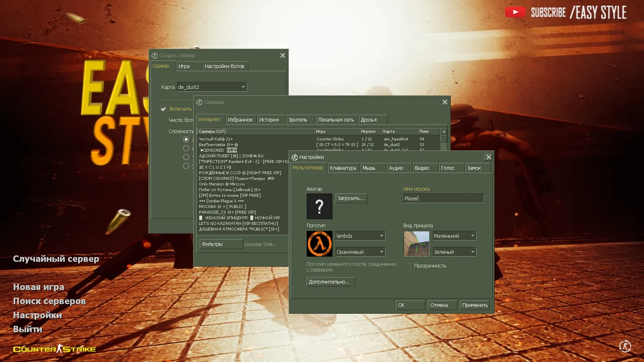Click the YouTube play button icon near Subscribe

[x=516, y=12]
